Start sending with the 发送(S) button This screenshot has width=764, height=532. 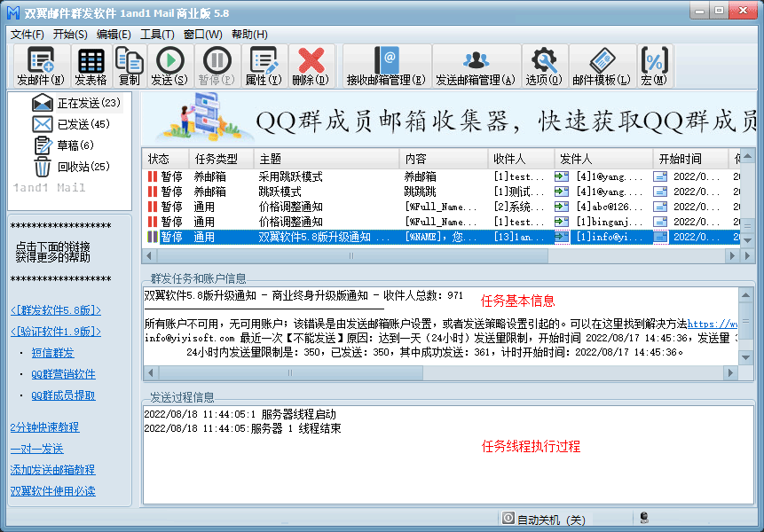pos(169,66)
